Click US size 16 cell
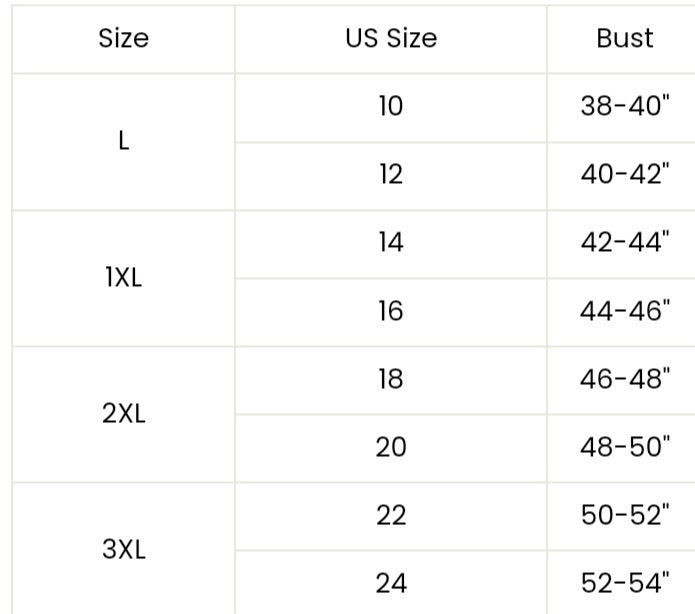 (391, 311)
